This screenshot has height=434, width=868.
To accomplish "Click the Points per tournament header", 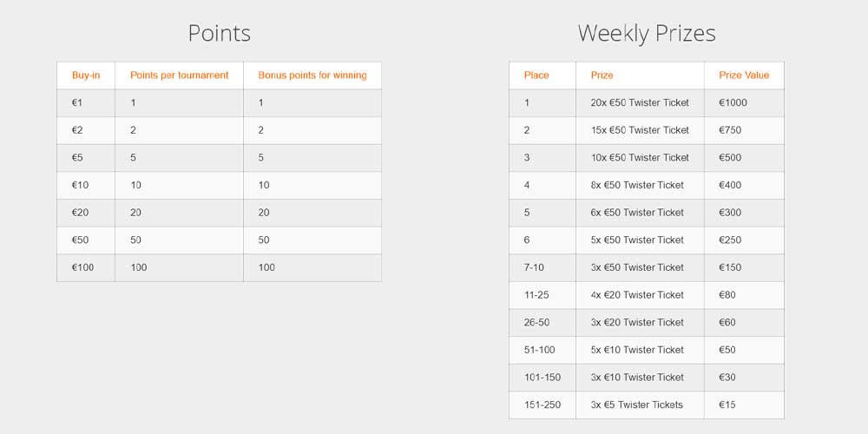I will point(180,76).
